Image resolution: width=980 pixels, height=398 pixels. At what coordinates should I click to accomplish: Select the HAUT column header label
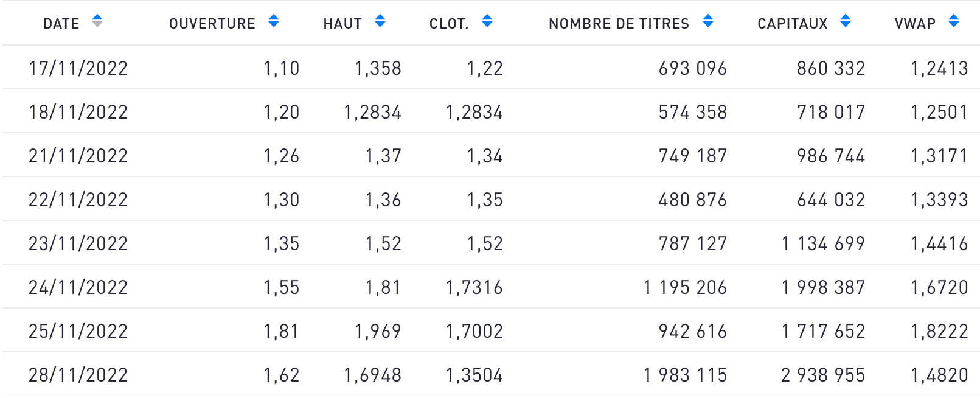[x=342, y=24]
